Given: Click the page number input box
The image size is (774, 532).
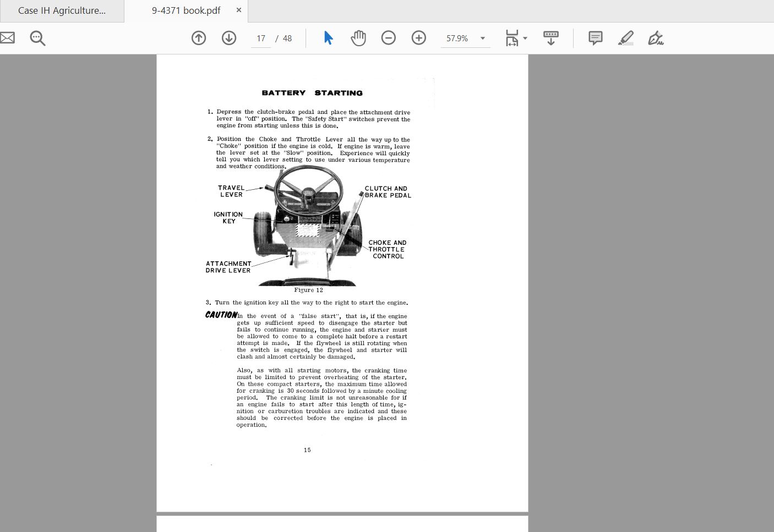Looking at the screenshot, I should point(260,38).
